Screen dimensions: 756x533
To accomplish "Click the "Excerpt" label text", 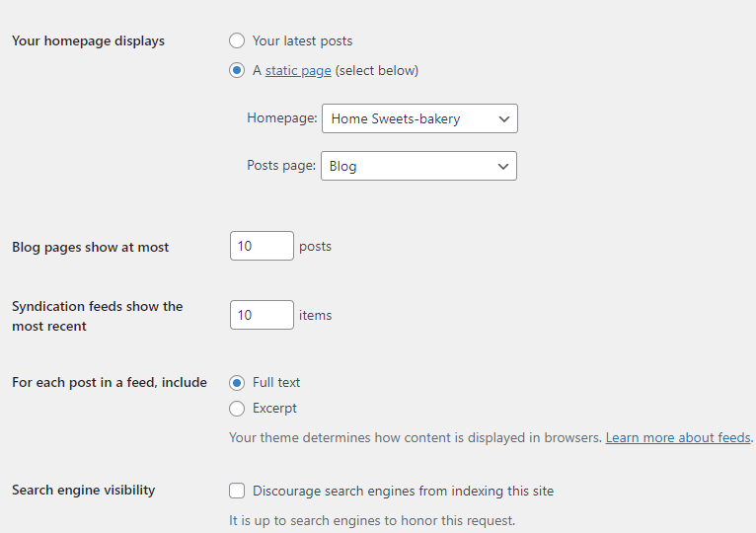I will tap(274, 409).
